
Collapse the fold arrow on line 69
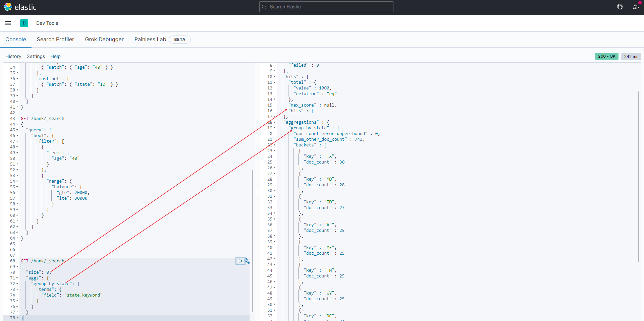click(x=17, y=267)
